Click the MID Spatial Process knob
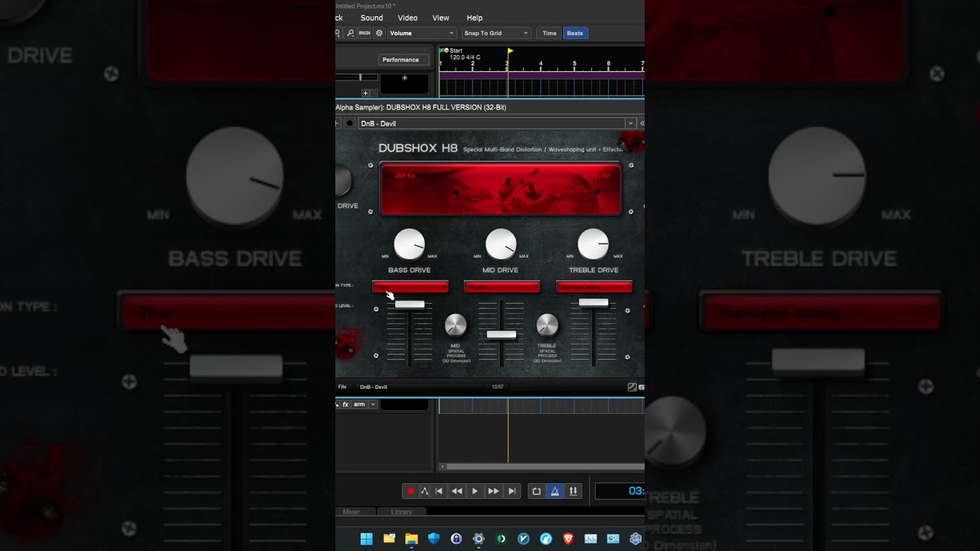 point(456,325)
